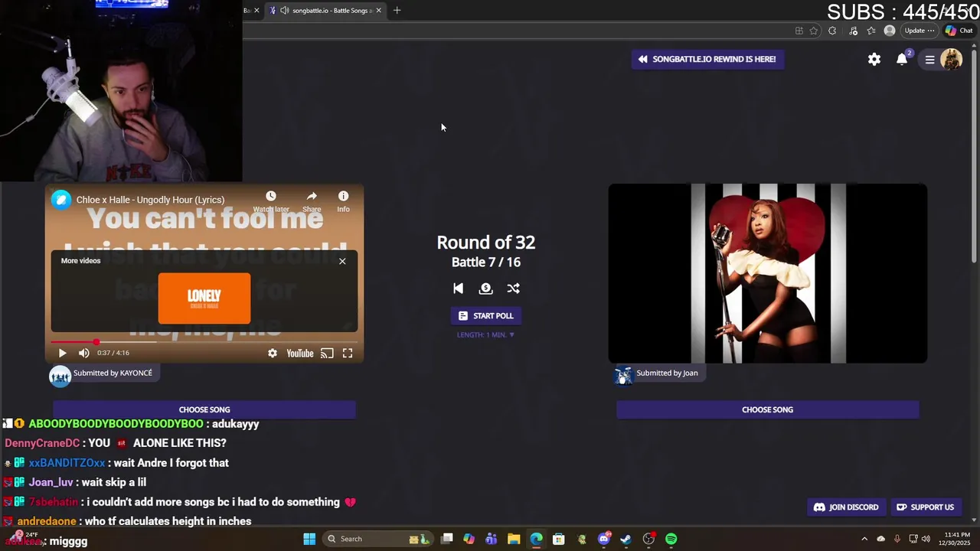980x551 pixels.
Task: Open File Explorer from taskbar
Action: coord(514,539)
